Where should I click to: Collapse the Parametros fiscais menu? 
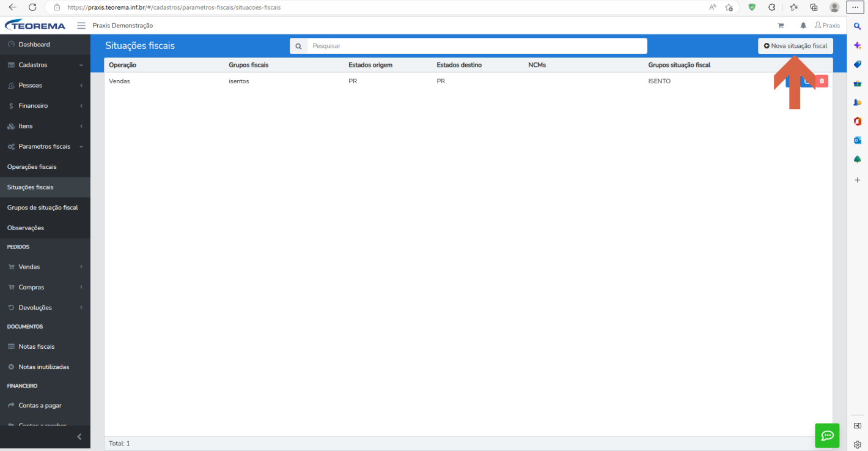click(45, 146)
